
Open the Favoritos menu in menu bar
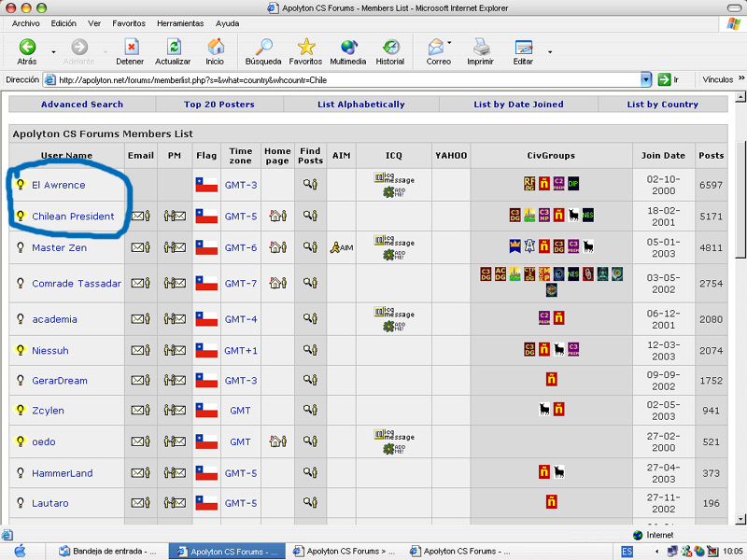click(x=130, y=22)
